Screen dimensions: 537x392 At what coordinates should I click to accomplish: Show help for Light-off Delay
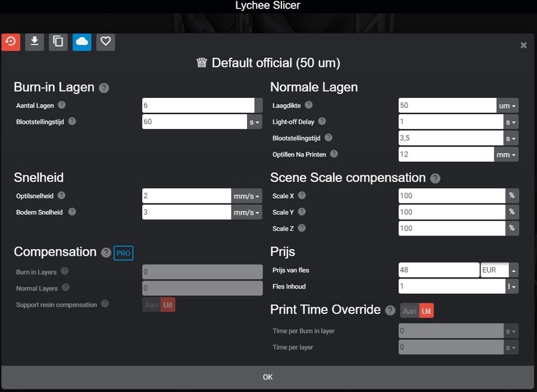click(x=322, y=121)
